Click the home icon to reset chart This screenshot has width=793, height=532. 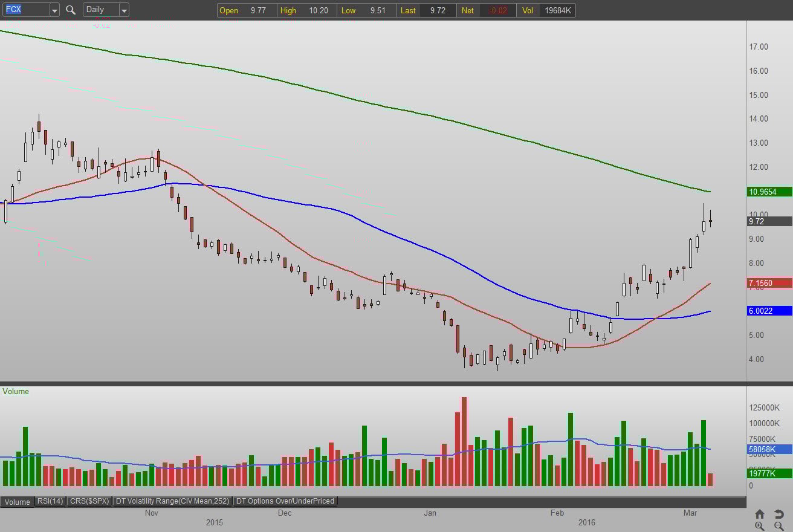click(760, 514)
